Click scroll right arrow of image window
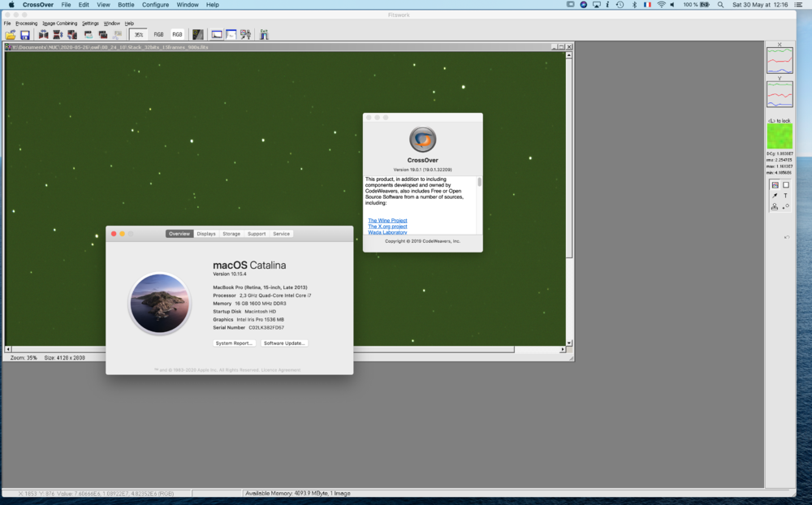812x505 pixels. 563,350
